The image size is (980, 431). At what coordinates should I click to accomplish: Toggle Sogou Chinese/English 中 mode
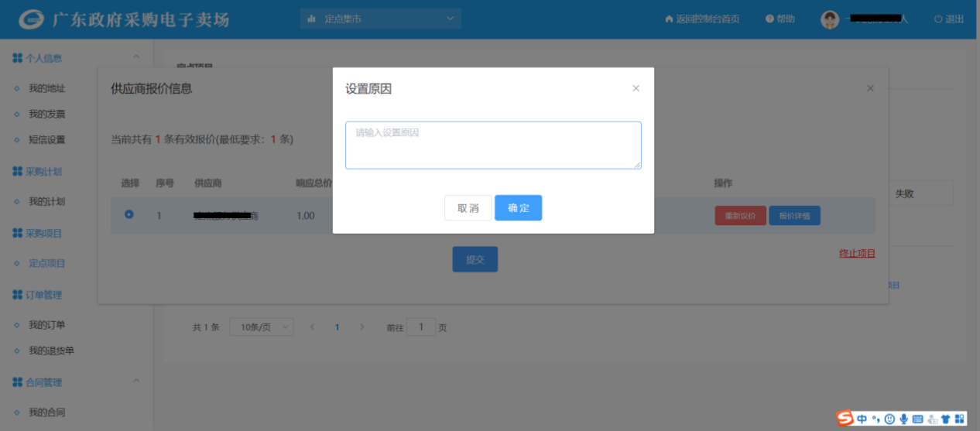click(x=862, y=419)
